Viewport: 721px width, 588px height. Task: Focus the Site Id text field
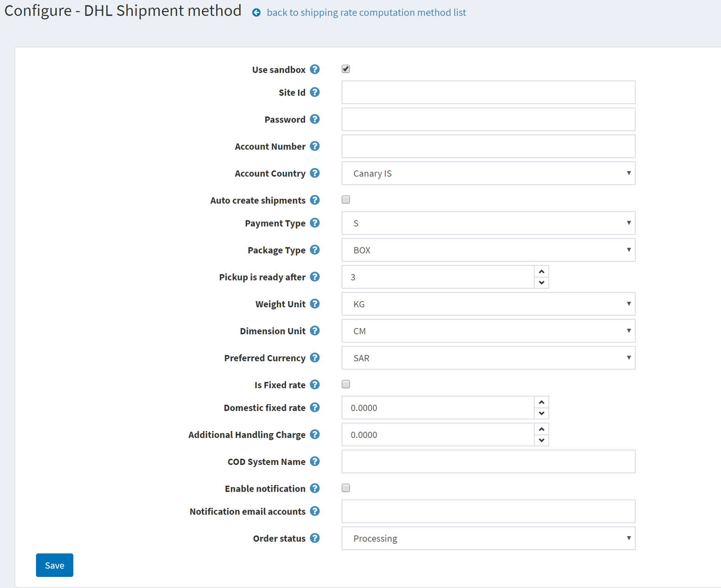pos(488,92)
